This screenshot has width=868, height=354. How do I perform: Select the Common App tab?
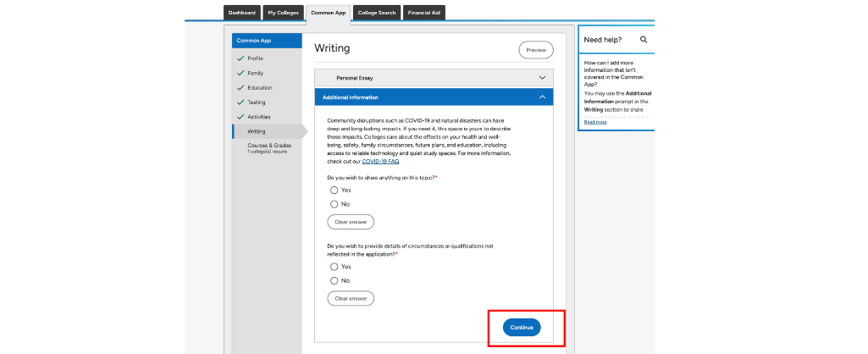pos(329,13)
